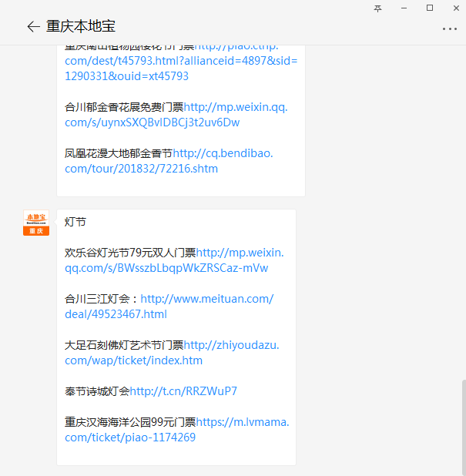The height and width of the screenshot is (476, 466).
Task: Open the meituan.com deal 49523467 link
Action: [x=169, y=307]
